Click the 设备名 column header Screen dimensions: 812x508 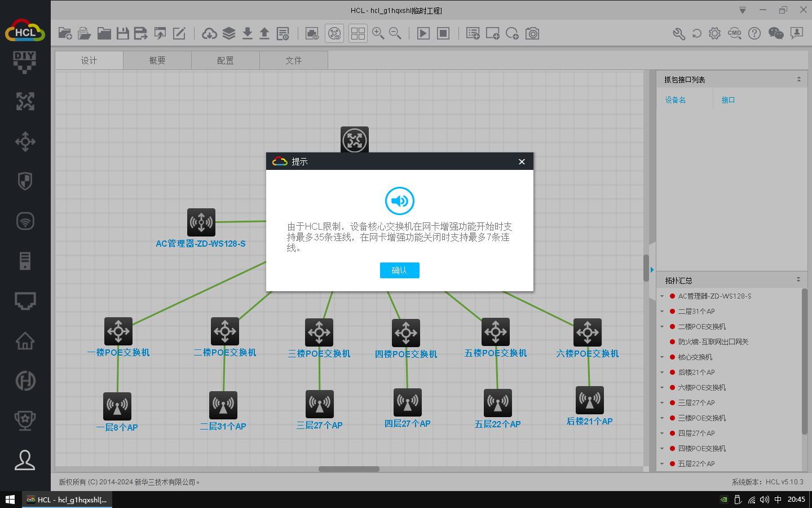(675, 100)
